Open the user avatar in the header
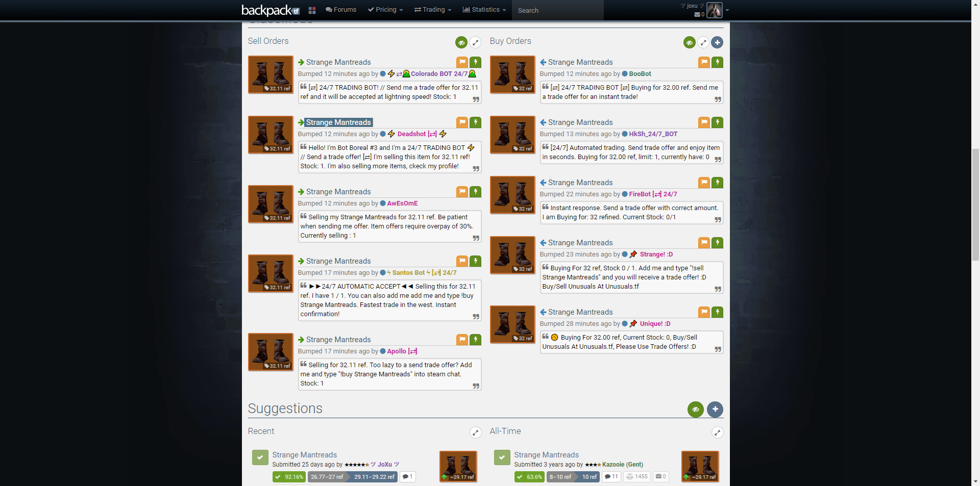 point(715,10)
